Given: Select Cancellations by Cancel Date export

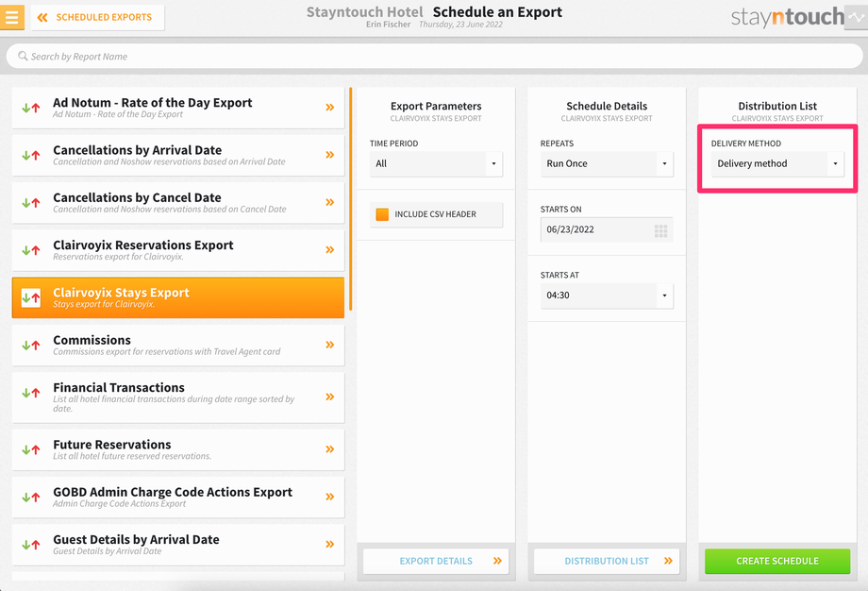Looking at the screenshot, I should click(178, 203).
